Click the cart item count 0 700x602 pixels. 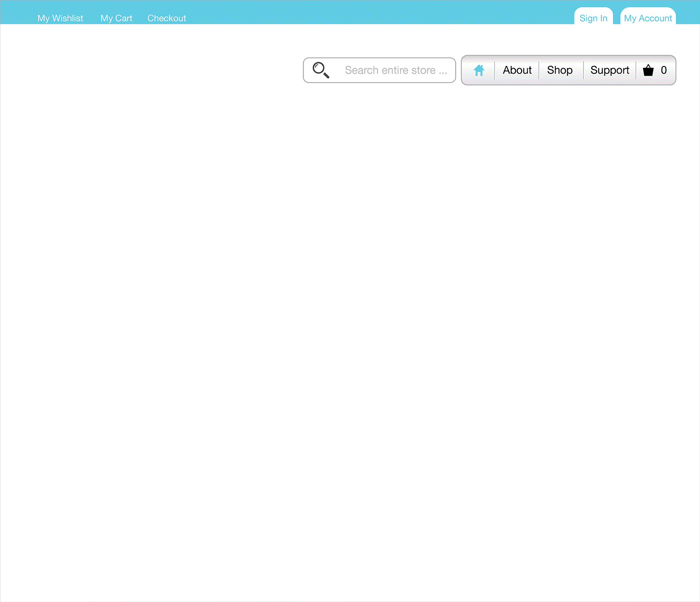(x=664, y=70)
